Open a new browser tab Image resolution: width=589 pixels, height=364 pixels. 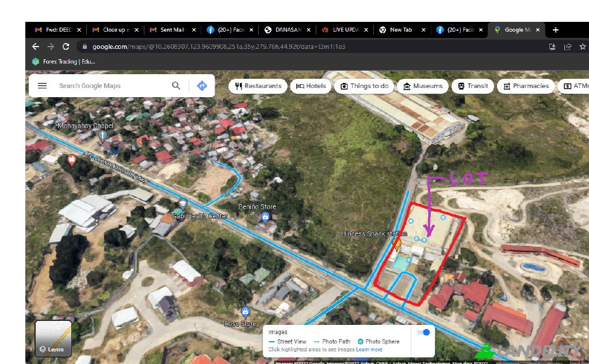(556, 30)
